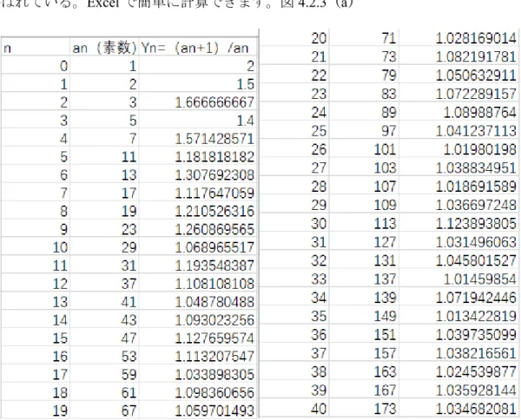Click the cell showing 1.571428571
Screen dimensions: 521x420
pos(198,138)
